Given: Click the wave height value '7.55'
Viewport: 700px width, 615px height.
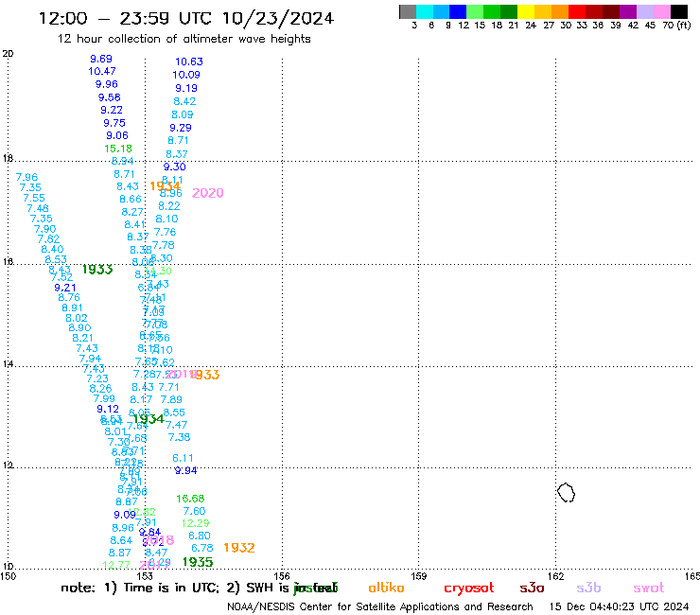Looking at the screenshot, I should (x=34, y=198).
